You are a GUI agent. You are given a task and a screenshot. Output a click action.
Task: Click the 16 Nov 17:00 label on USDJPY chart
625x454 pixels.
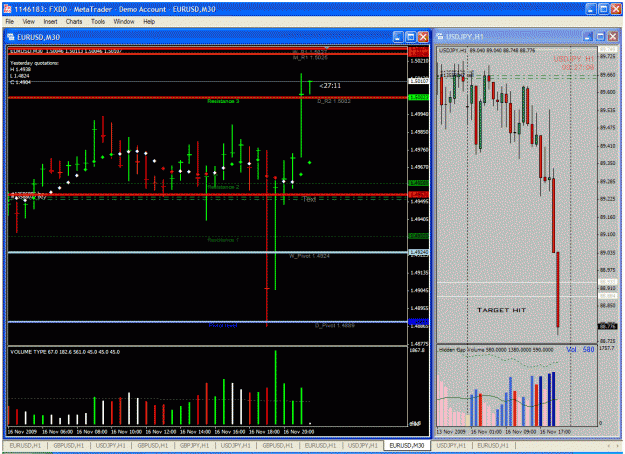tap(555, 432)
